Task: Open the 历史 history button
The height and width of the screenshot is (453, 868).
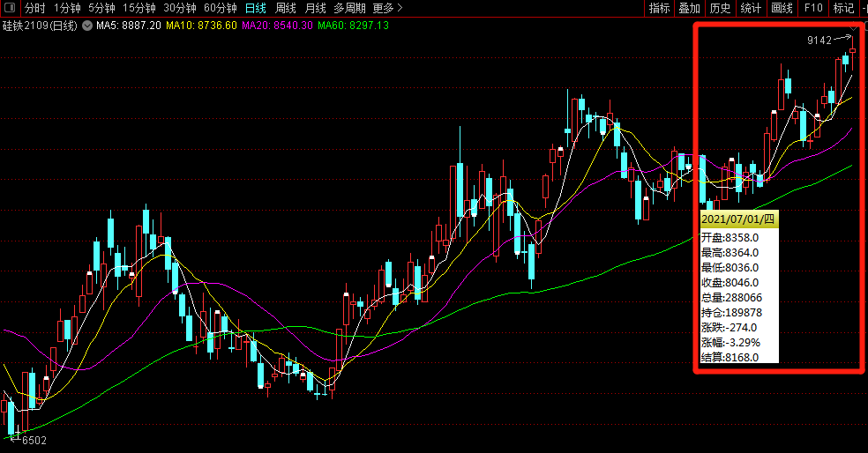Action: (720, 8)
